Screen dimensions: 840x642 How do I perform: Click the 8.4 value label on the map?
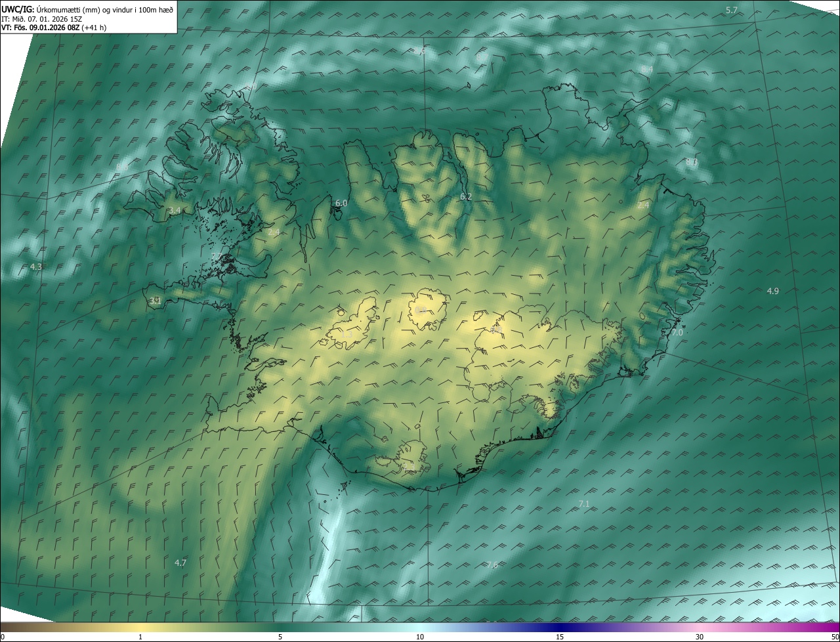point(647,69)
